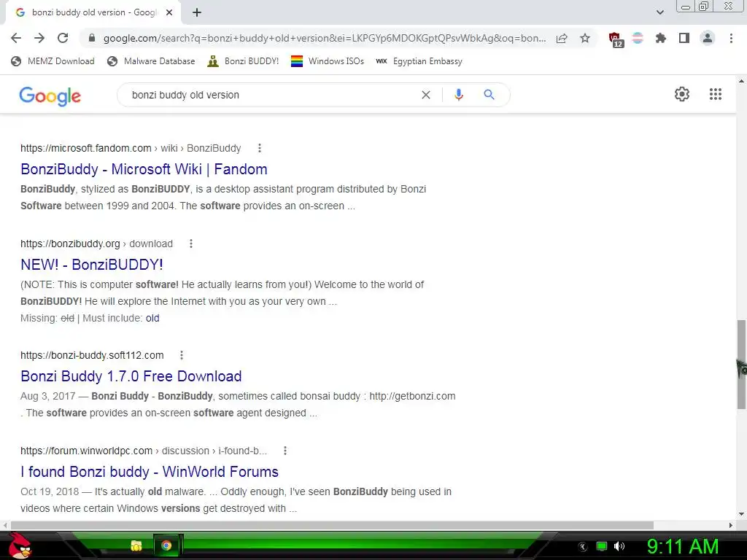This screenshot has height=560, width=747.
Task: Submit search with magnifier icon
Action: coord(489,95)
